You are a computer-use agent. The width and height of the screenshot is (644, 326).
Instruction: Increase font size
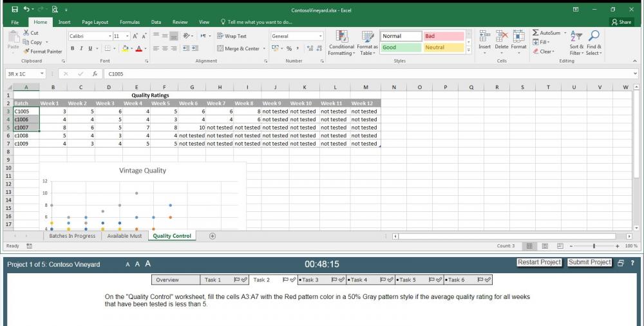pyautogui.click(x=135, y=36)
